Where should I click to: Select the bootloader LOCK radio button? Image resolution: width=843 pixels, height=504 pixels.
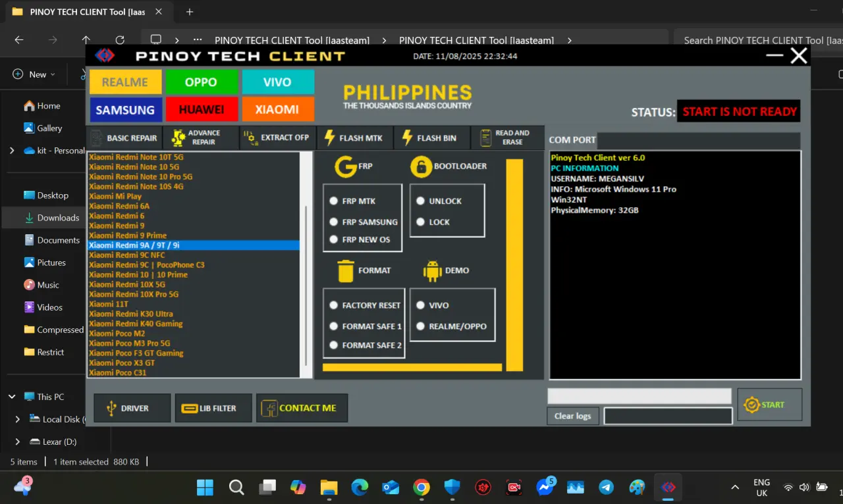click(x=420, y=222)
